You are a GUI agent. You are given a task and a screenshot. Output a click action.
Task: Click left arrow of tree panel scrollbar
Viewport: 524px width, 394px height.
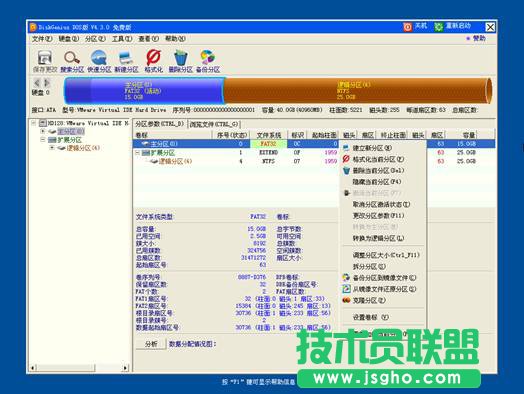tap(33, 368)
